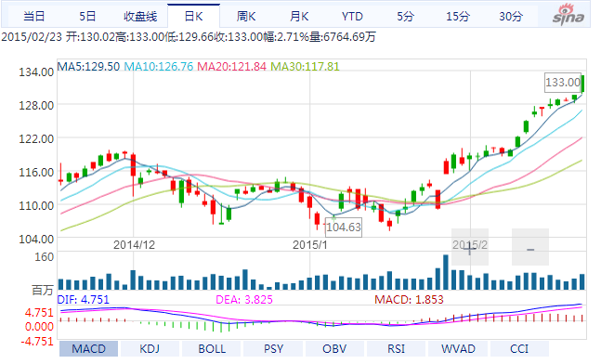This screenshot has width=601, height=364.
Task: Click the 0.000 MACD axis label
Action: (39, 327)
